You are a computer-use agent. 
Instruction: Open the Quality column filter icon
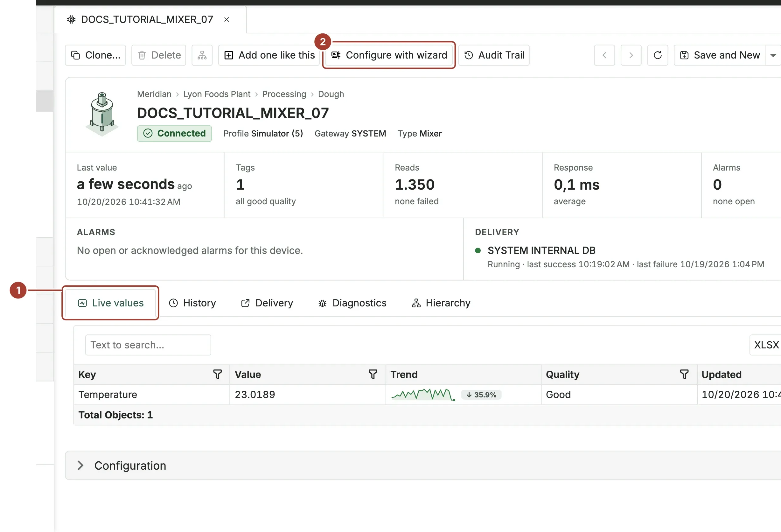[x=684, y=374]
